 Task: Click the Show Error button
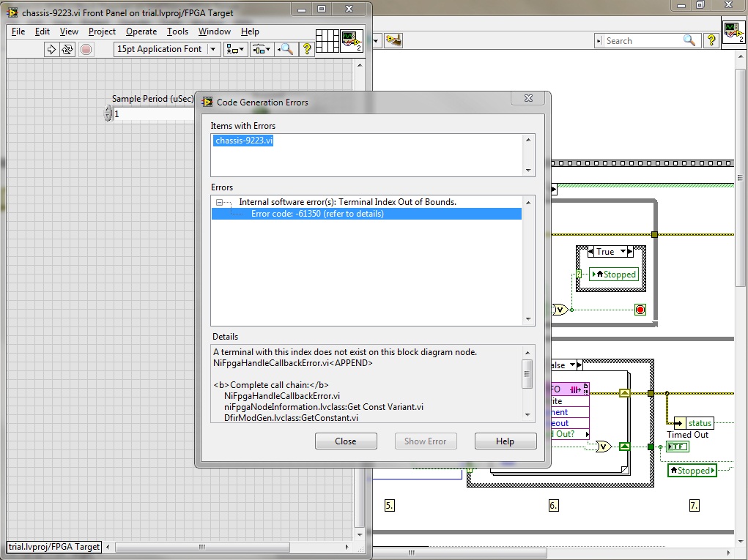426,441
